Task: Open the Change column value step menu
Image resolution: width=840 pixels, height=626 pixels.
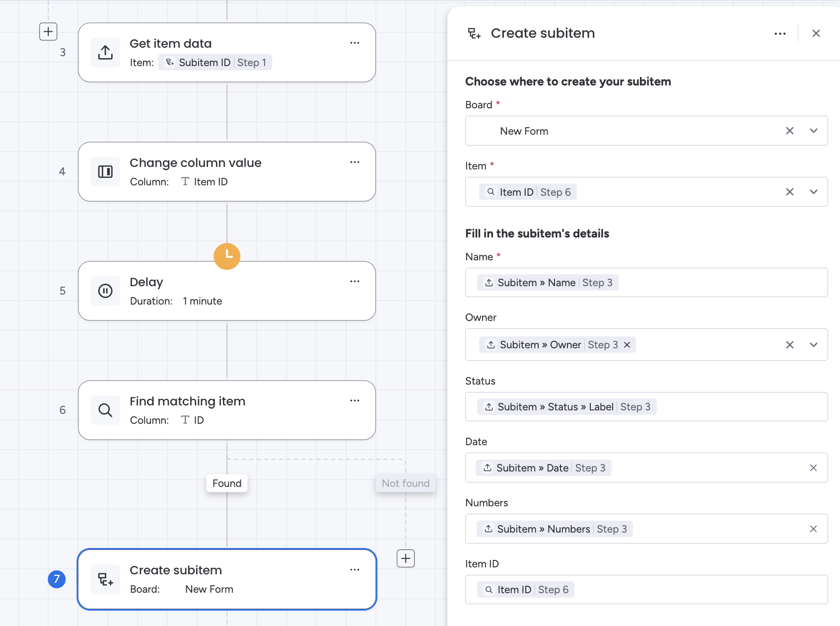Action: click(x=354, y=162)
